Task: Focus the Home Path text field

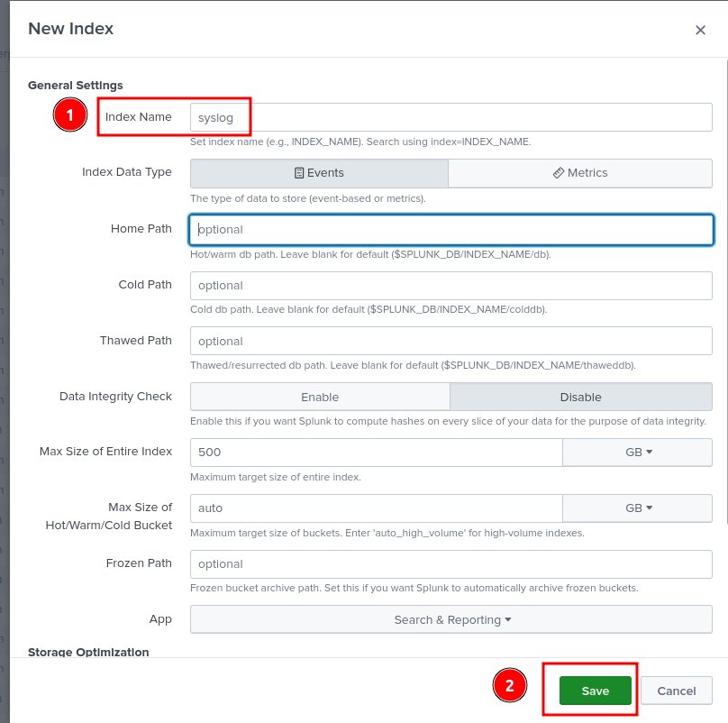Action: pos(450,230)
